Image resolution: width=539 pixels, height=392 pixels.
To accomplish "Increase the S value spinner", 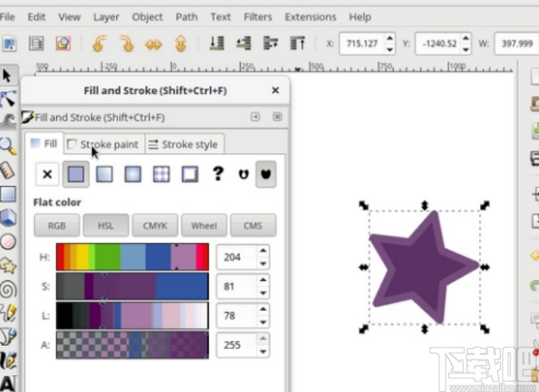I will [263, 279].
